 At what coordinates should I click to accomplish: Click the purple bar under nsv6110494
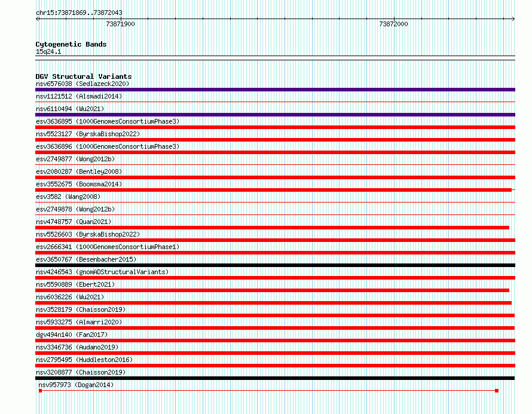275,115
